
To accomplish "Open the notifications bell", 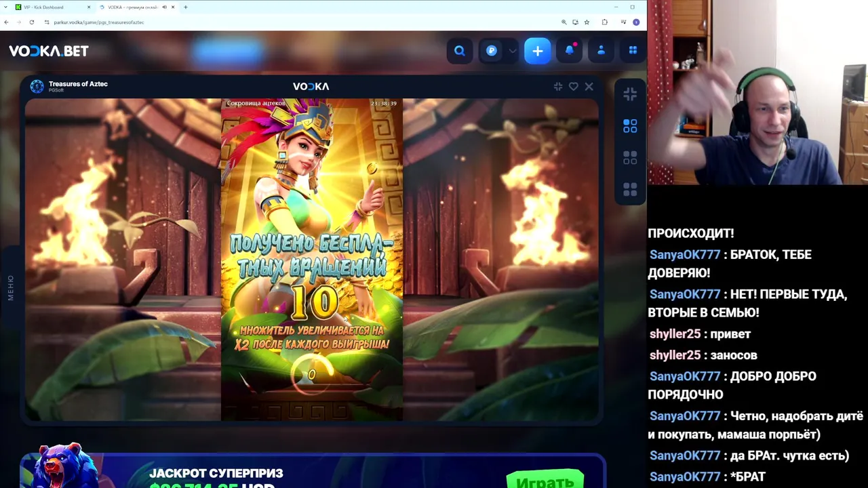I will click(570, 51).
